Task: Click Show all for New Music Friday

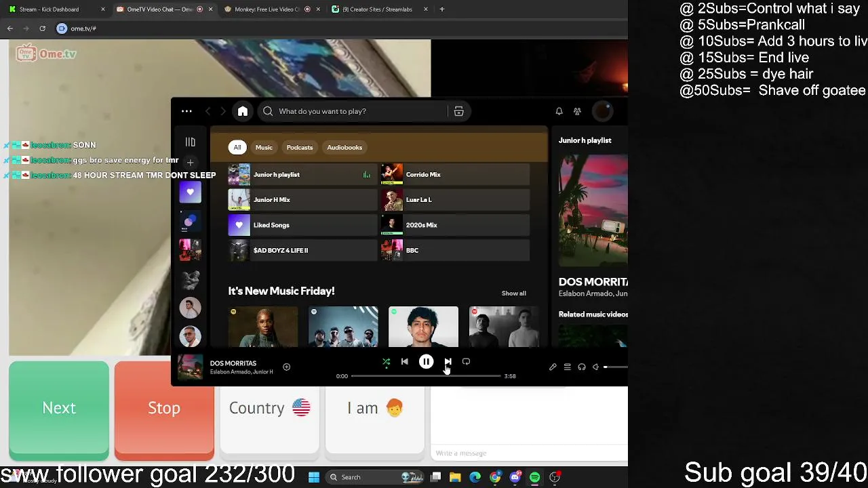Action: point(513,293)
